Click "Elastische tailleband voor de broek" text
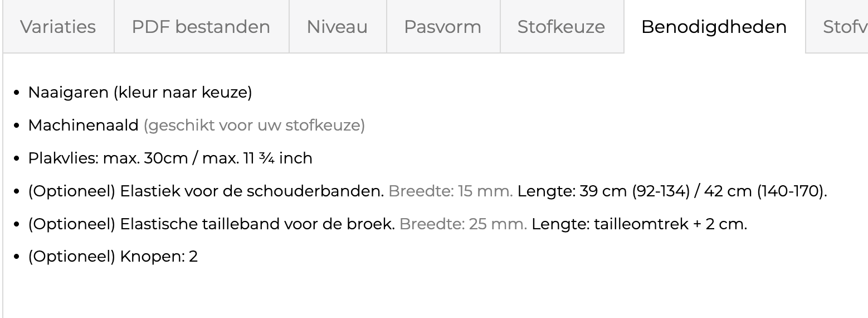The height and width of the screenshot is (318, 868). point(257,224)
